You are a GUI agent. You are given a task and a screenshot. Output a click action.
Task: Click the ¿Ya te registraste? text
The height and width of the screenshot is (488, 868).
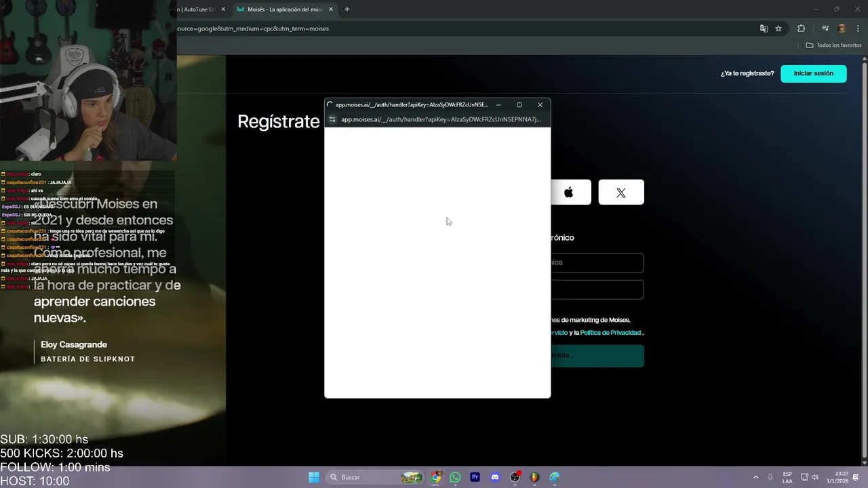747,73
